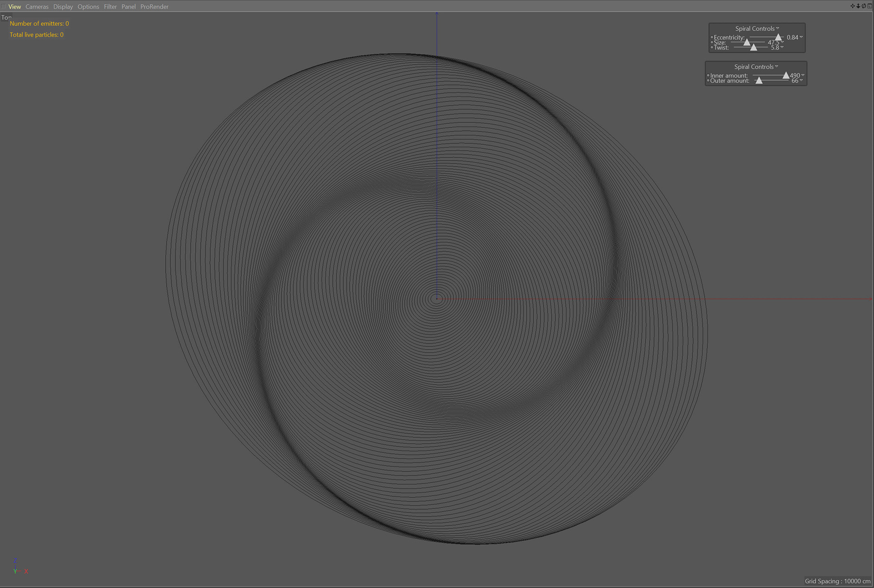Image resolution: width=874 pixels, height=588 pixels.
Task: Click the viewport pan (move camera) icon
Action: pos(853,6)
